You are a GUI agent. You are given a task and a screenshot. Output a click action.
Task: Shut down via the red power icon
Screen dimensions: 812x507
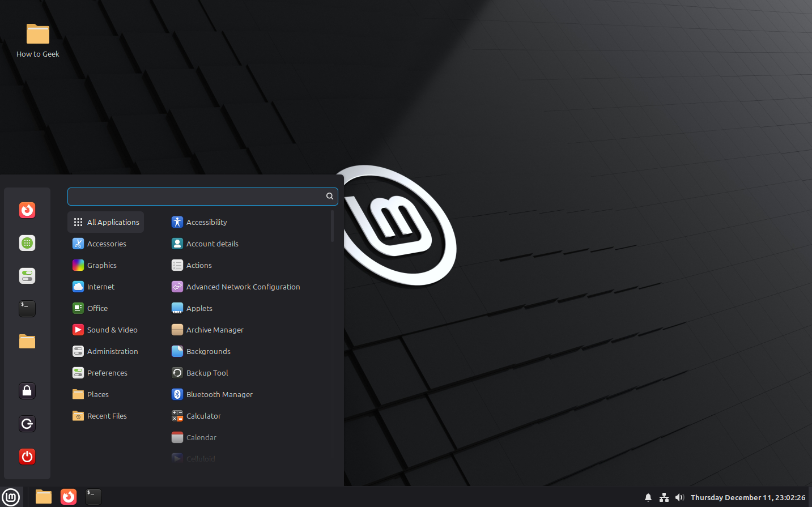point(27,457)
